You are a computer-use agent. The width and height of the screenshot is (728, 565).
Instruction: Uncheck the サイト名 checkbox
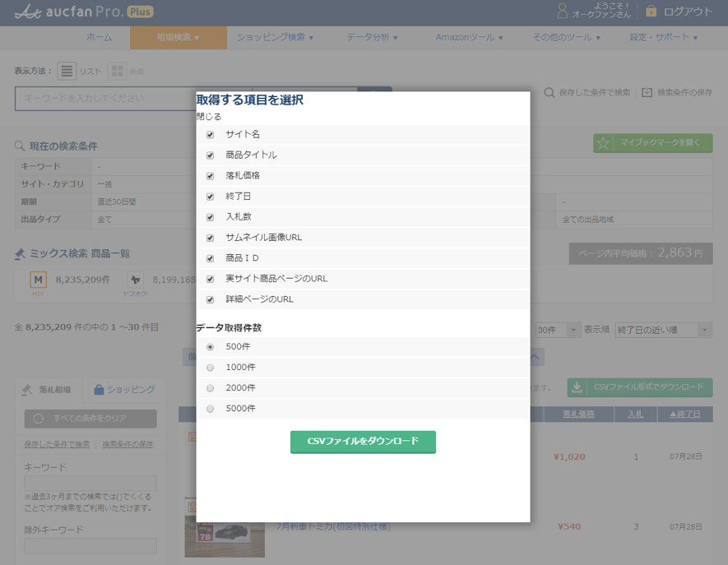click(211, 135)
